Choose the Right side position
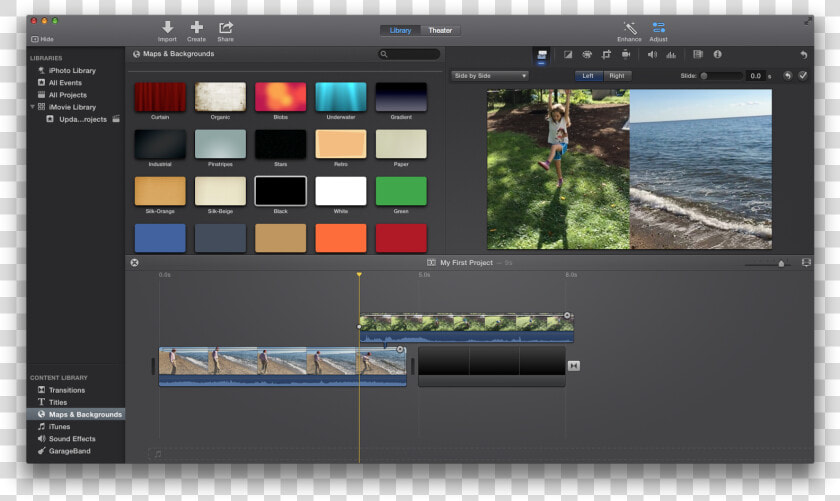 click(617, 76)
